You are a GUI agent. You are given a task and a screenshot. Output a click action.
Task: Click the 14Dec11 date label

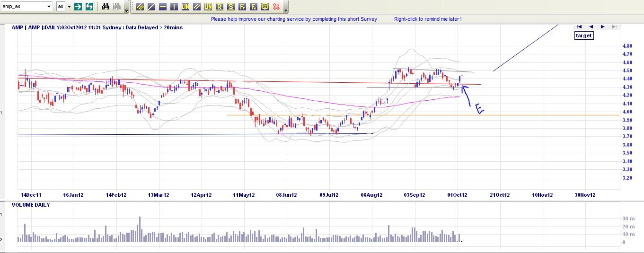30,195
